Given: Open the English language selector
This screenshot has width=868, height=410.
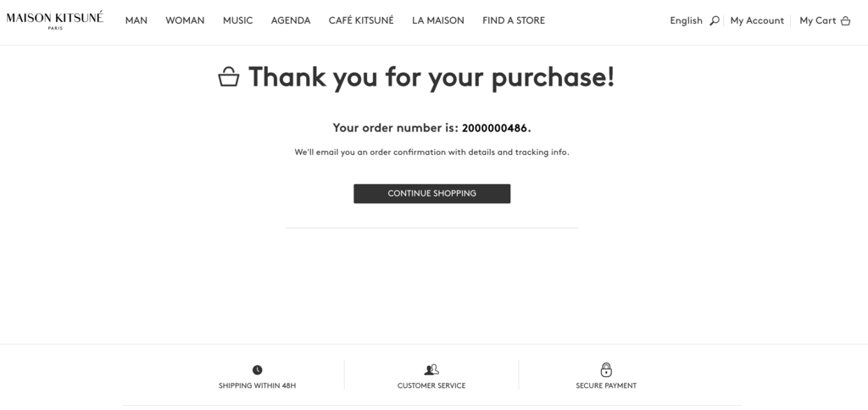Looking at the screenshot, I should tap(686, 20).
